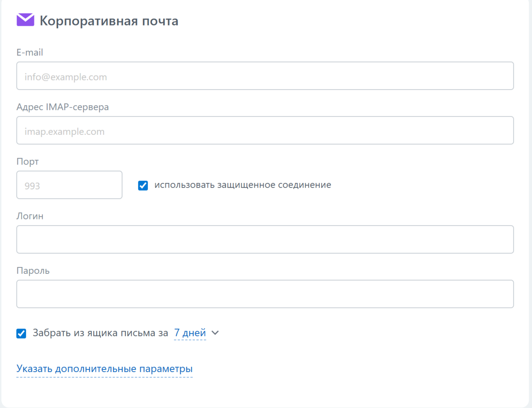Open Указать дополнительные параметры link
The height and width of the screenshot is (408, 532).
click(104, 369)
